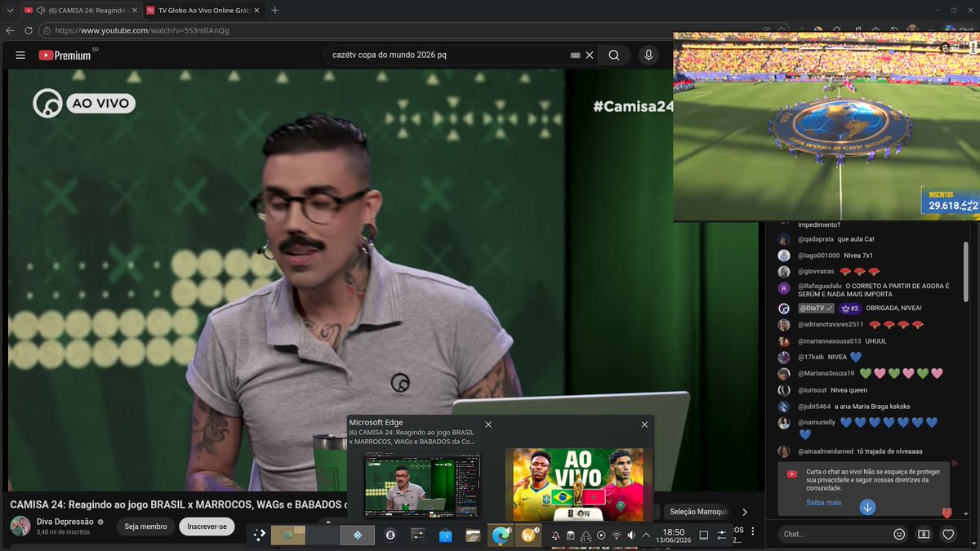The image size is (980, 551).
Task: Open the 21°C weather widget
Action: [586, 535]
